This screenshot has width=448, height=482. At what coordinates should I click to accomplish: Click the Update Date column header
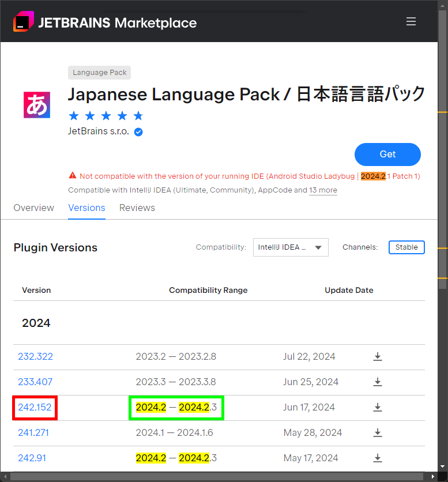(x=349, y=290)
